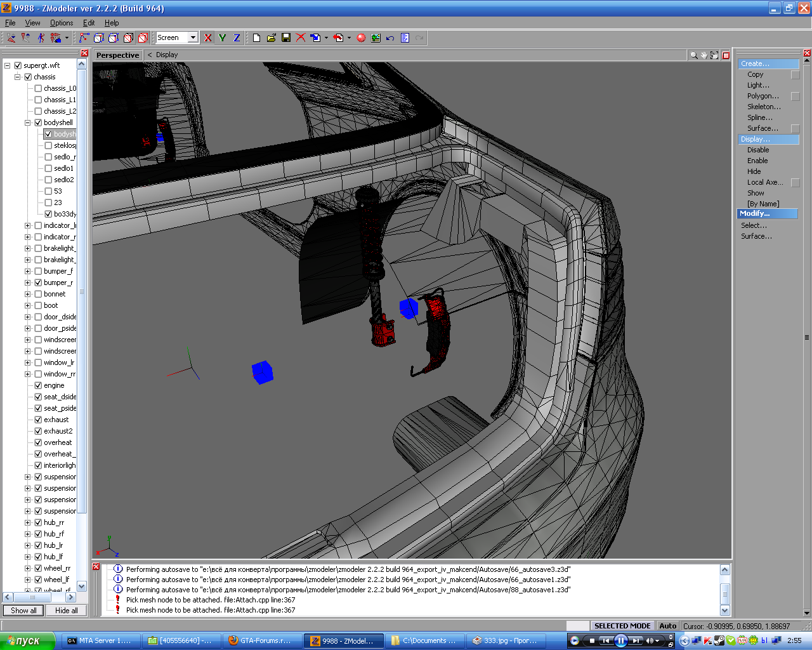Viewport: 812px width, 650px height.
Task: Click the red sphere toolbar icon
Action: (x=361, y=38)
